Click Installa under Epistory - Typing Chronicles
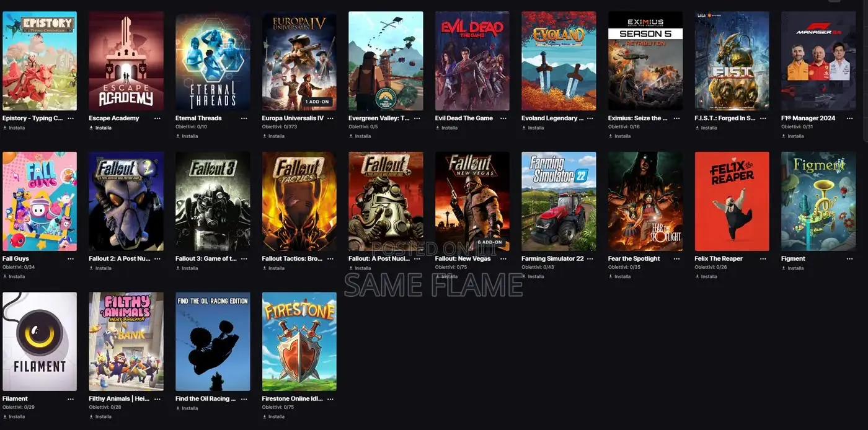This screenshot has width=868, height=430. [x=14, y=128]
